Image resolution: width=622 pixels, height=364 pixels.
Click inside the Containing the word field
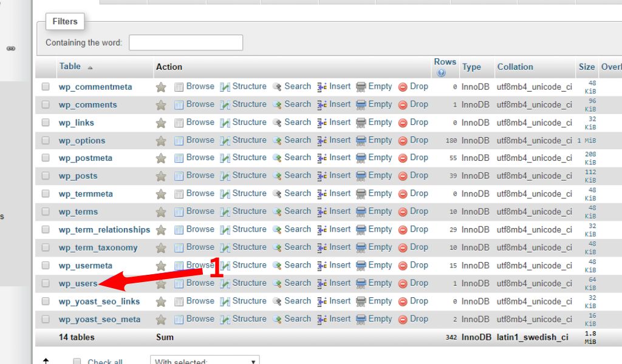pos(186,42)
